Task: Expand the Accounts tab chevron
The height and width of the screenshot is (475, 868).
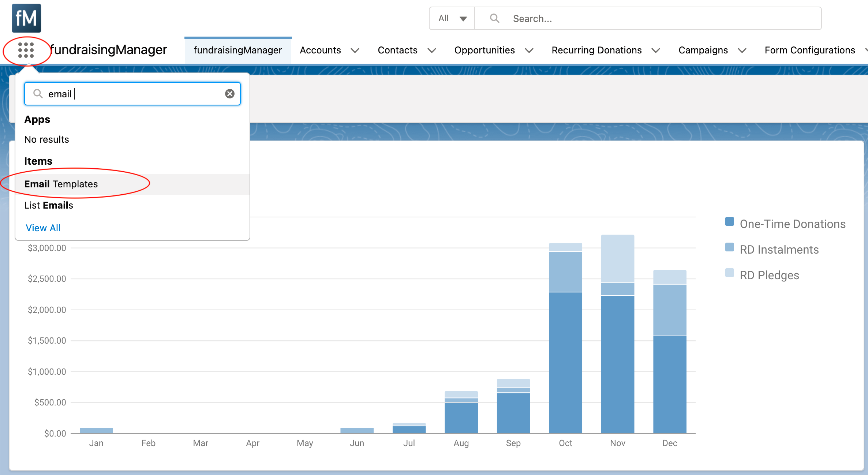Action: [355, 51]
